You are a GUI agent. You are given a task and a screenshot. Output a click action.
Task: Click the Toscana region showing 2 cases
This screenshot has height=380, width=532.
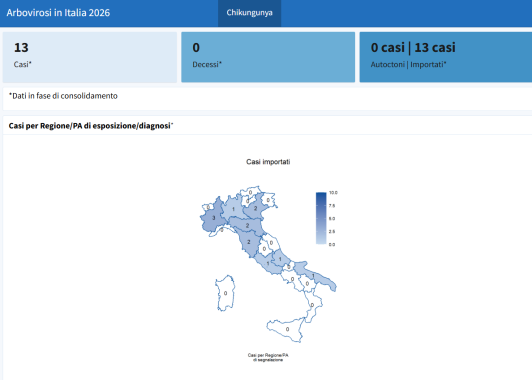248,242
